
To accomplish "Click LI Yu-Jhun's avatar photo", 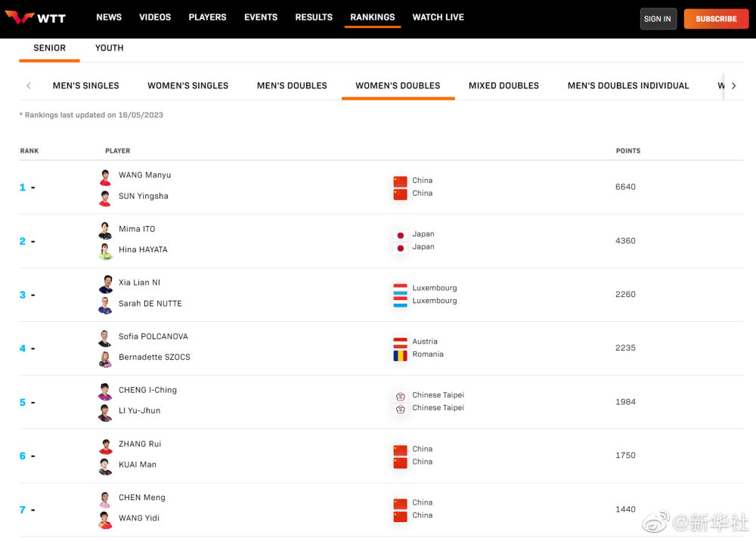I will point(106,413).
